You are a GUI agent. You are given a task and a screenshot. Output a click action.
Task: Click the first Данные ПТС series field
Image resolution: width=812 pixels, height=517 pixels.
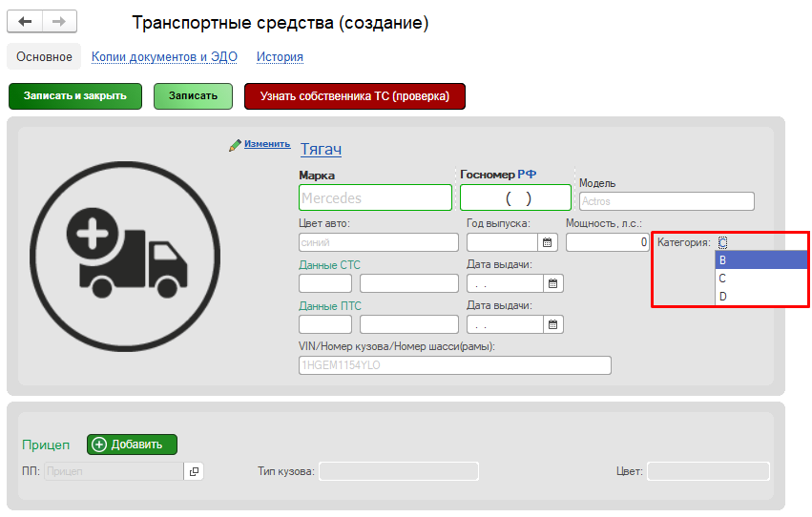point(325,324)
